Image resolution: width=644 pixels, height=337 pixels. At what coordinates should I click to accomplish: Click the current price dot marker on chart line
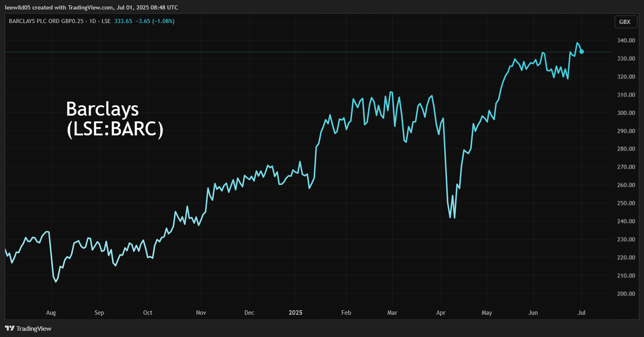[581, 52]
